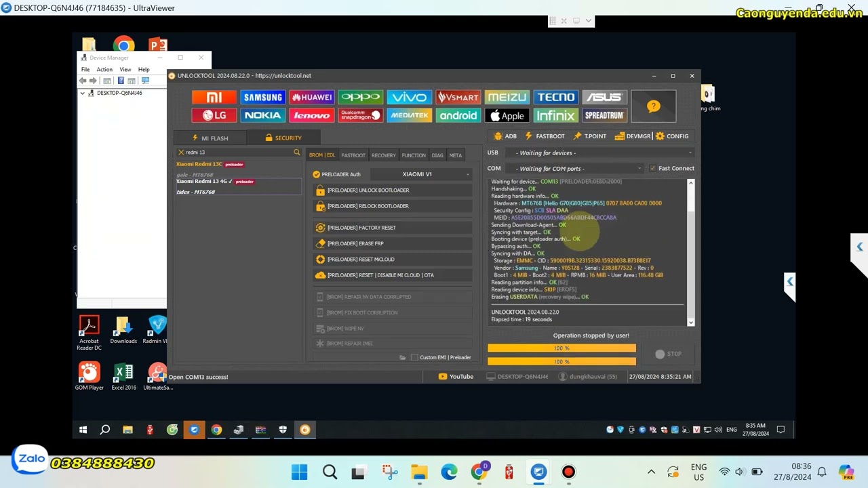Select the Infinix brand tile
The width and height of the screenshot is (868, 488).
[555, 115]
